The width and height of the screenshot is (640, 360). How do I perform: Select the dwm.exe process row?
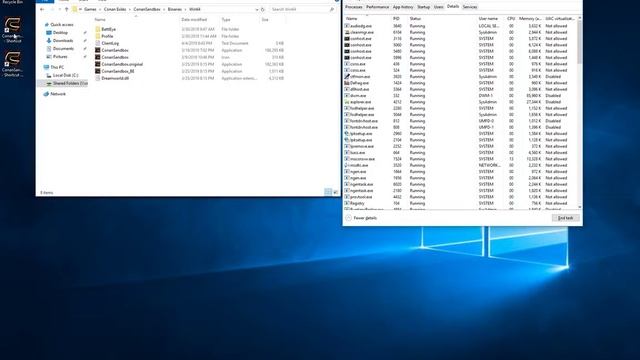click(x=460, y=96)
